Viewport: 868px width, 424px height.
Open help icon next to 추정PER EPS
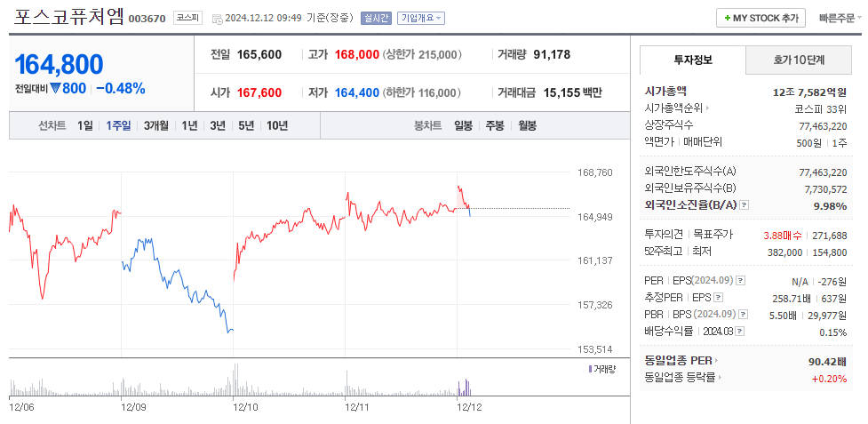(718, 298)
